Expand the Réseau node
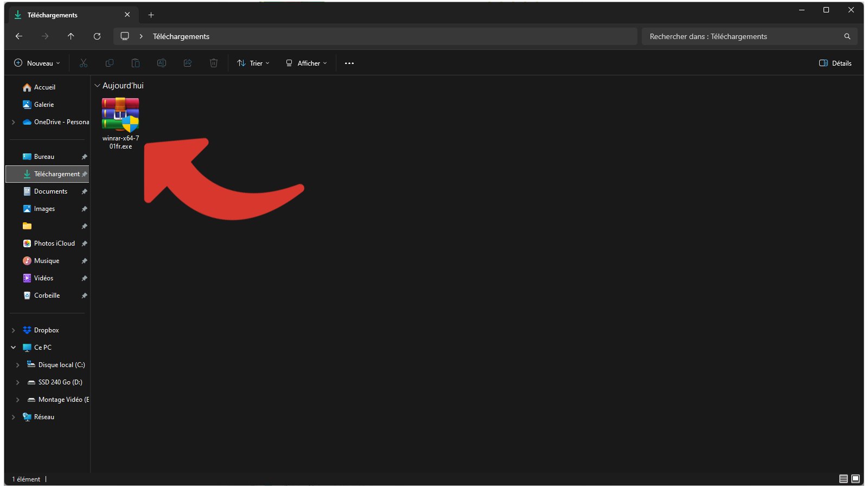This screenshot has width=868, height=488. click(x=13, y=417)
